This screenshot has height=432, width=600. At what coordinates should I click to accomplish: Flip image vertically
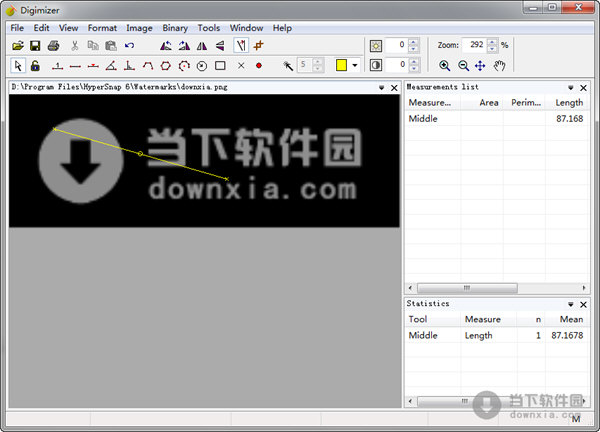(220, 46)
